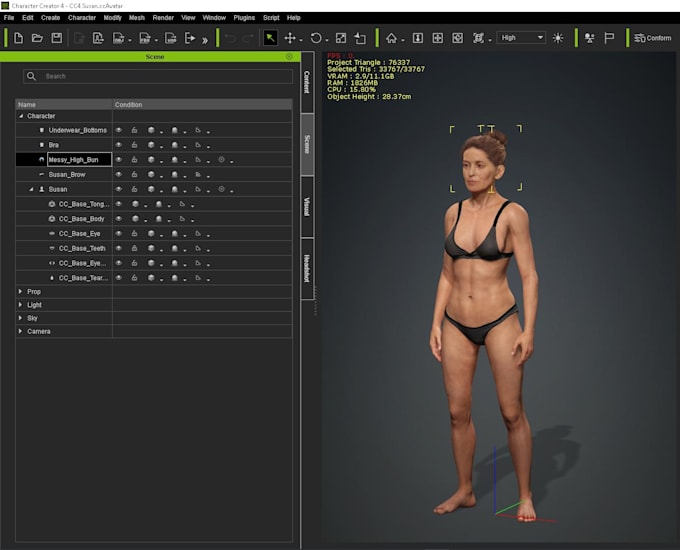The image size is (680, 550).
Task: Open the File menu
Action: 9,18
